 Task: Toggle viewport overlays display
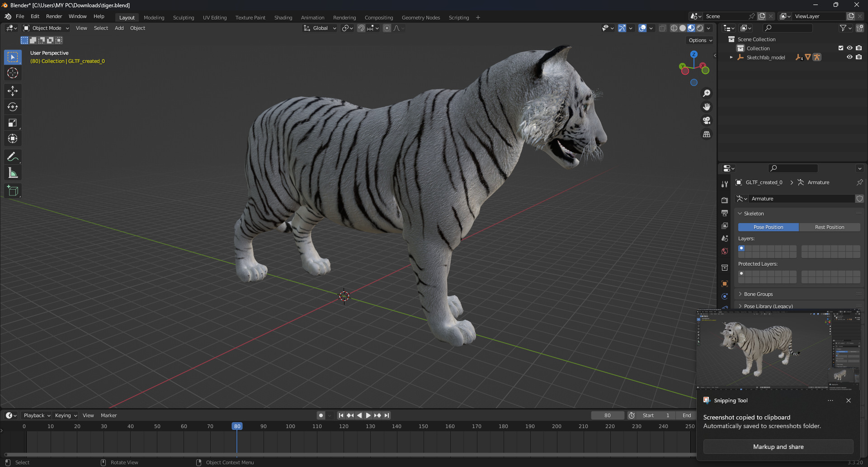[x=642, y=28]
